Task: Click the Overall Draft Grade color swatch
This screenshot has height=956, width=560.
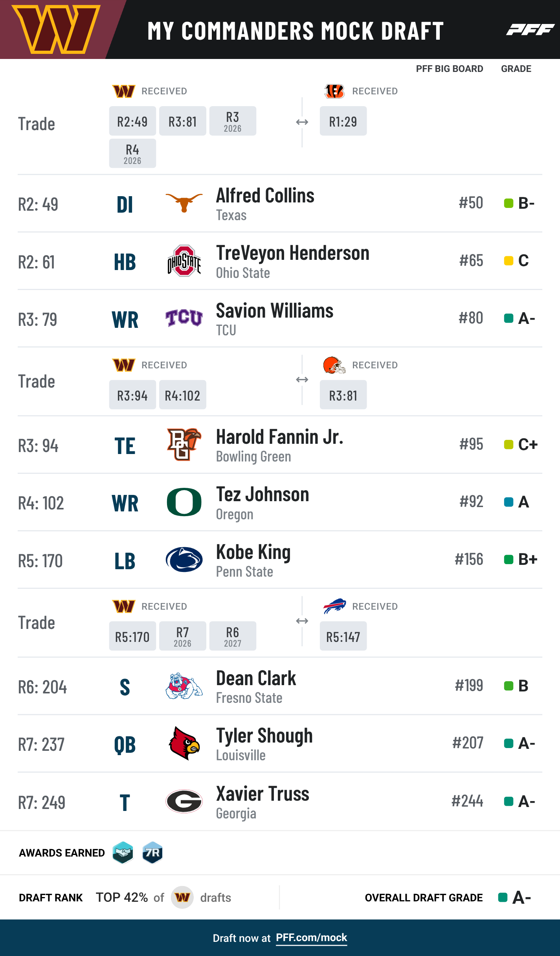Action: [x=503, y=897]
